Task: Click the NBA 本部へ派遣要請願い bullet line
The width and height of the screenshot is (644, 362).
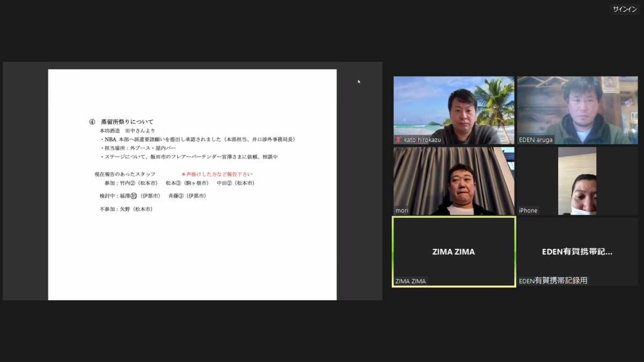Action: click(199, 139)
